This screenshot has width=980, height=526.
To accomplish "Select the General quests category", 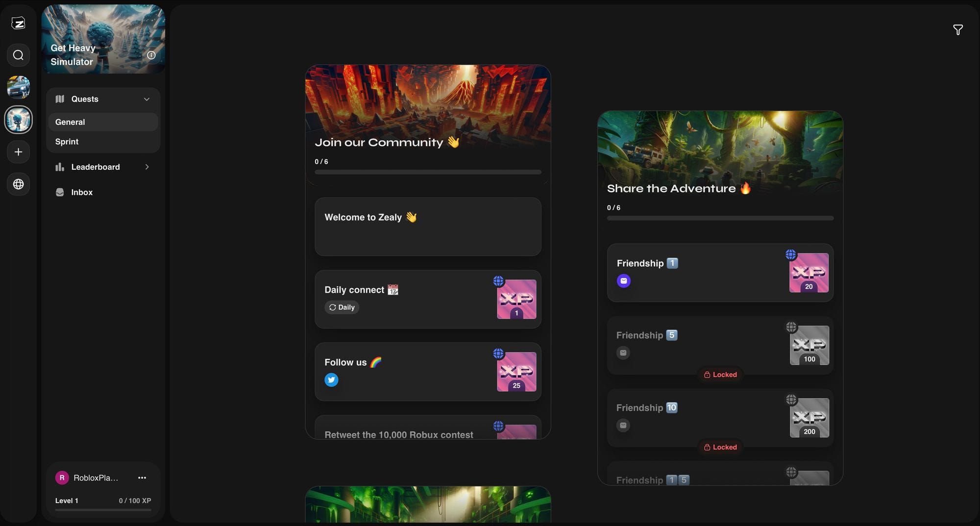I will coord(103,122).
